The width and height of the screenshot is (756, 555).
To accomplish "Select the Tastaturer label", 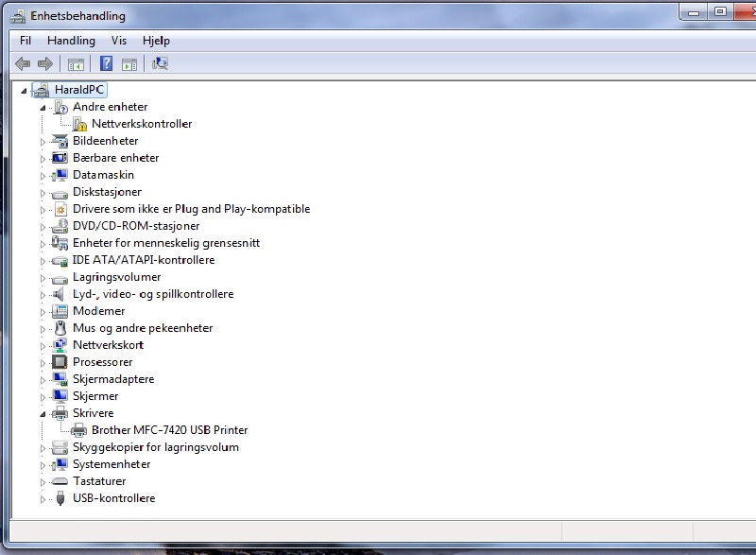I will pos(99,481).
